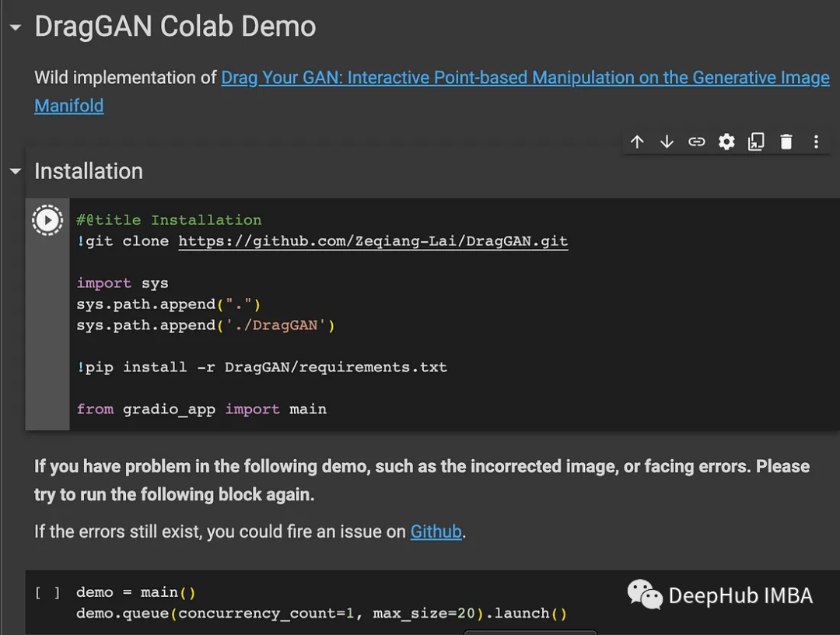Viewport: 840px width, 635px height.
Task: Move cell down with arrow icon
Action: click(667, 142)
